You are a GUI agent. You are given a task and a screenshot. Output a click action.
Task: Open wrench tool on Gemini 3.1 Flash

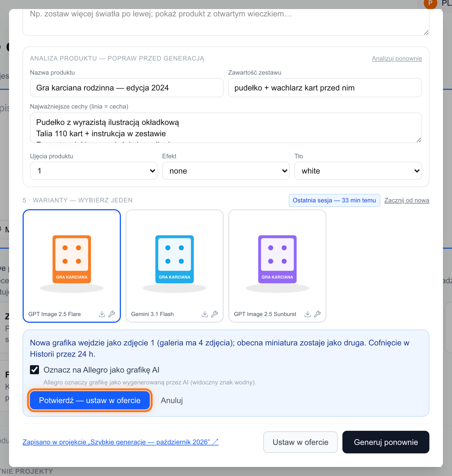[x=214, y=314]
